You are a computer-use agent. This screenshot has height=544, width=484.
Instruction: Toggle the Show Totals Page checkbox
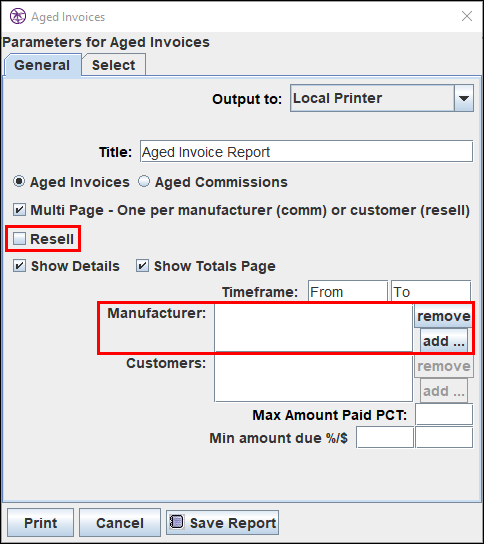[x=142, y=266]
